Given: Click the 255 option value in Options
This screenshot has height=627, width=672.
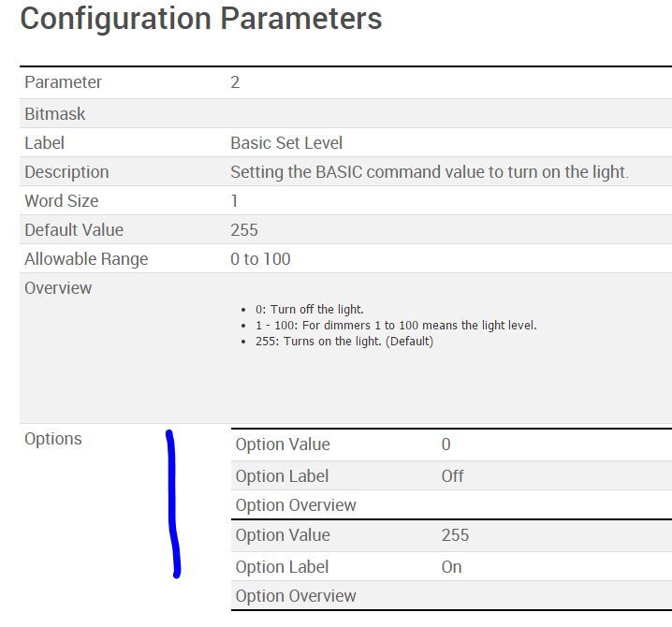Looking at the screenshot, I should click(x=455, y=535).
